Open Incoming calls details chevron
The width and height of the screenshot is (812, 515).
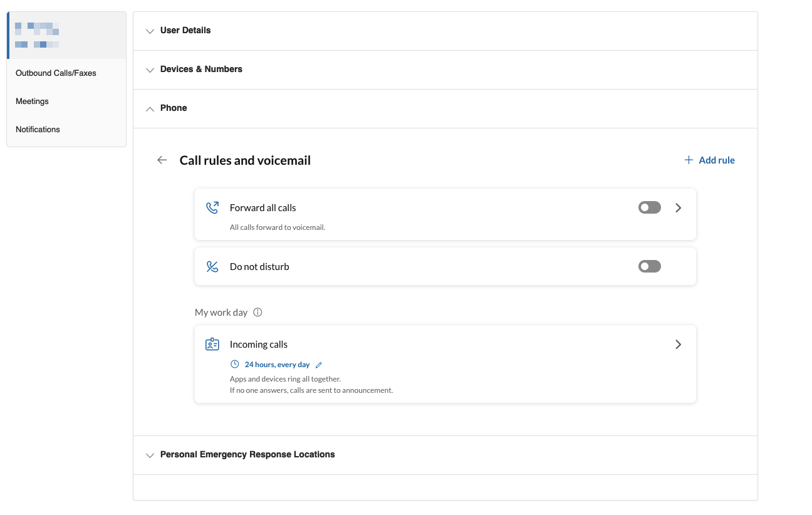tap(678, 345)
